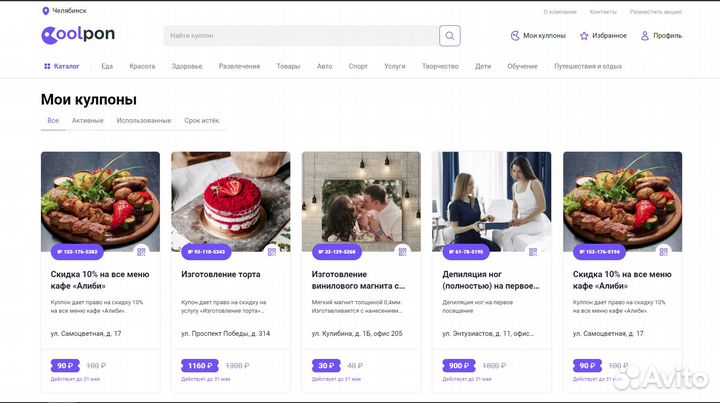Click address ул. Проспект Победы, д. 314
The height and width of the screenshot is (403, 720).
(x=225, y=334)
